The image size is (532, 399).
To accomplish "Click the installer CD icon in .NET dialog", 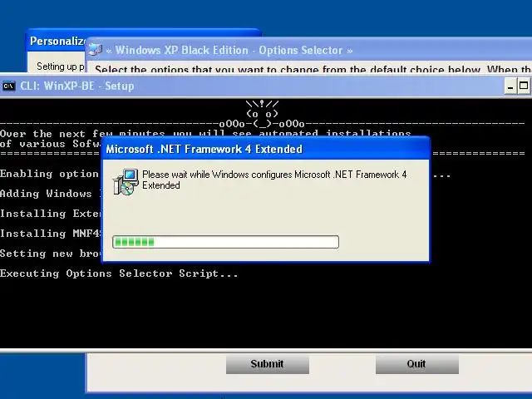I will click(x=126, y=182).
